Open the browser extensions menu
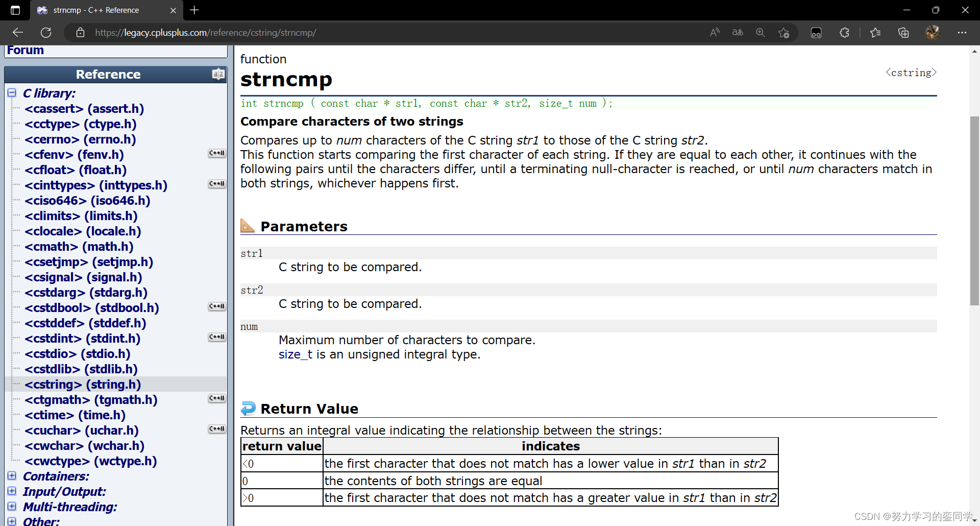980x526 pixels. click(x=844, y=33)
